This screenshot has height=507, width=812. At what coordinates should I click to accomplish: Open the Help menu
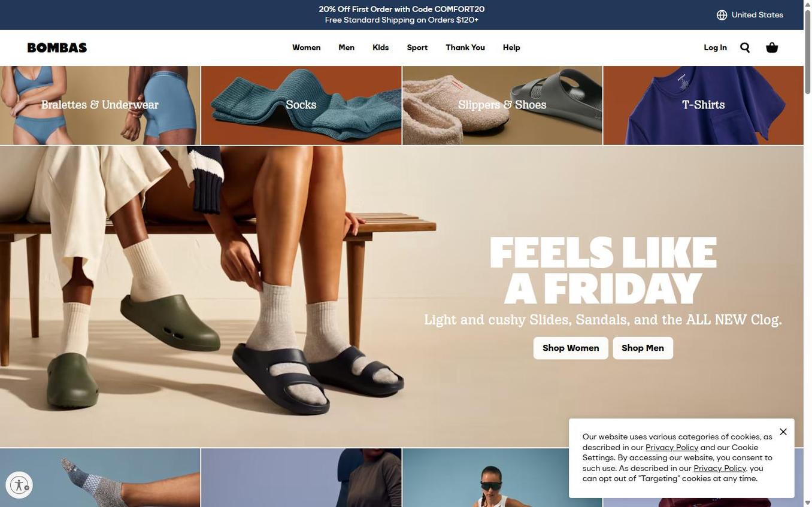coord(511,47)
